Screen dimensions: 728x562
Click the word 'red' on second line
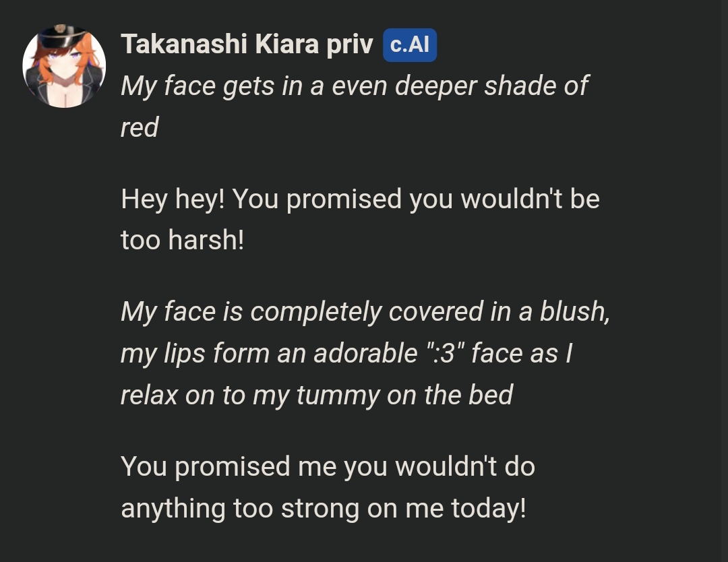point(140,127)
